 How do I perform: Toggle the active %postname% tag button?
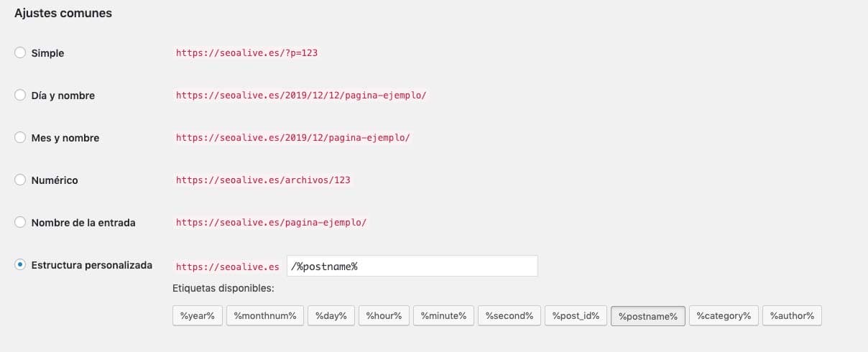pyautogui.click(x=648, y=315)
